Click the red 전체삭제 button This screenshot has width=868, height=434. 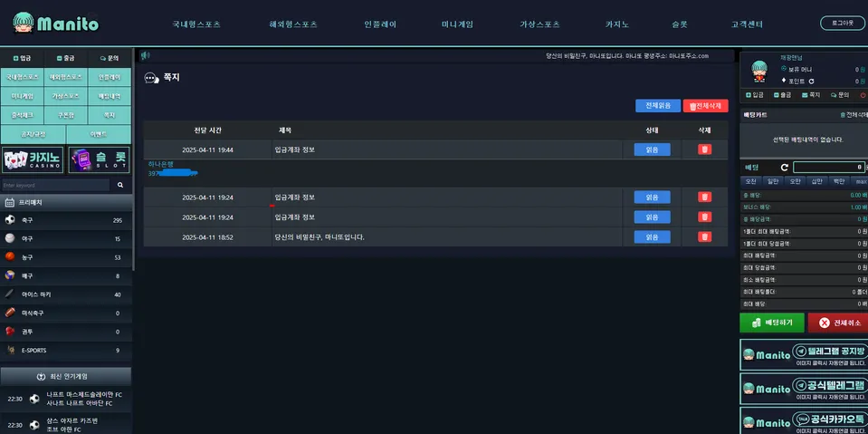(705, 105)
